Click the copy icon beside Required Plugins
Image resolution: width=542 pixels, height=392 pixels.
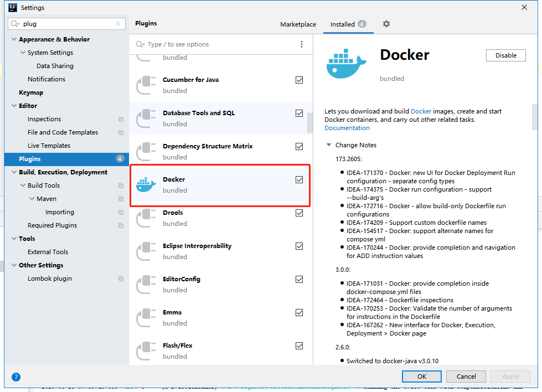(121, 225)
